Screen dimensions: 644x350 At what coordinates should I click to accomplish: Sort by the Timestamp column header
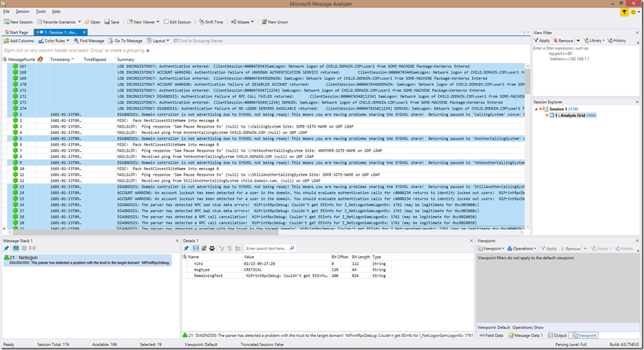tap(62, 59)
